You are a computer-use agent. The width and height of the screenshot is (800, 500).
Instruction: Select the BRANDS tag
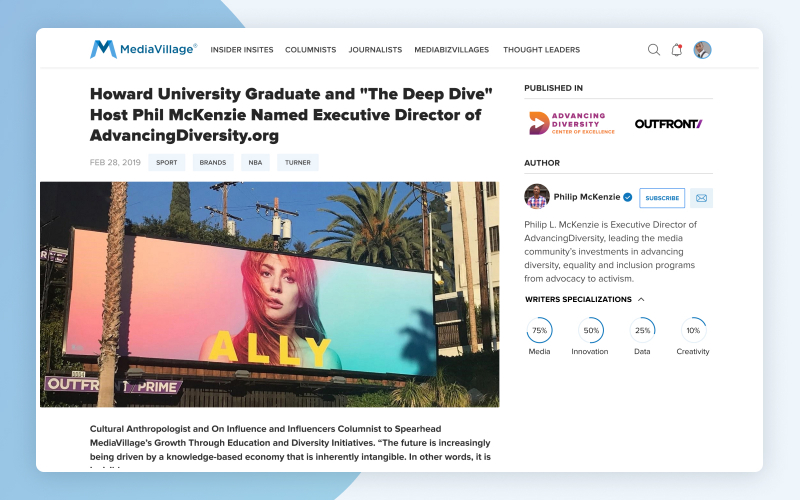pos(213,162)
